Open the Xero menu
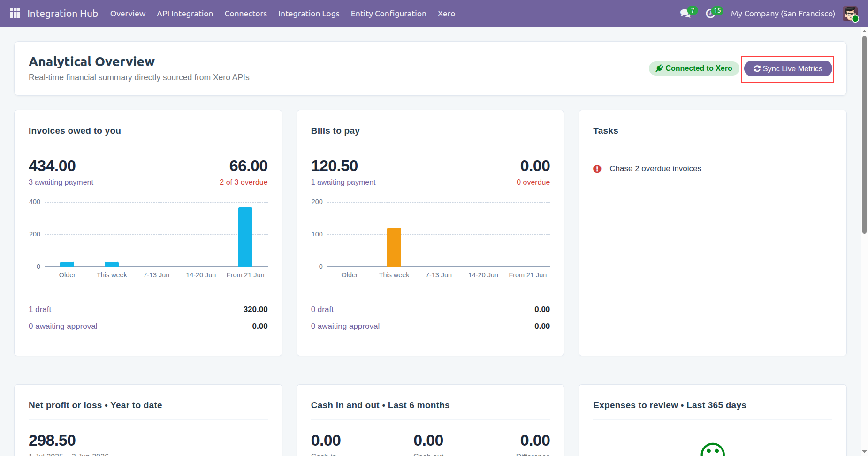This screenshot has width=868, height=456. [446, 14]
